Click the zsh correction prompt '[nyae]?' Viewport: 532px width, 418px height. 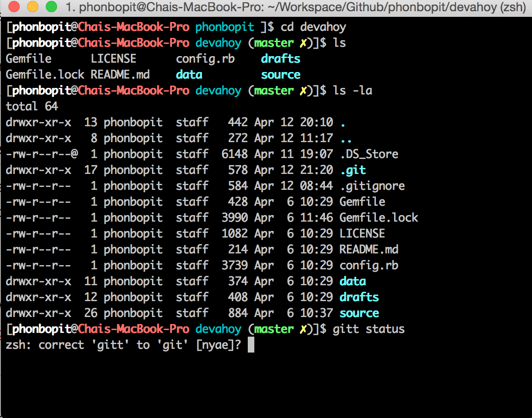pyautogui.click(x=218, y=346)
